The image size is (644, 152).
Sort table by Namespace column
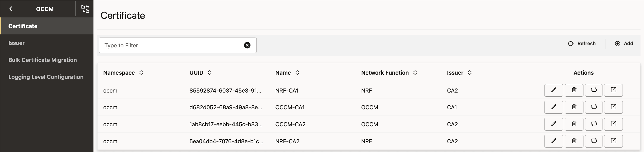(x=141, y=72)
